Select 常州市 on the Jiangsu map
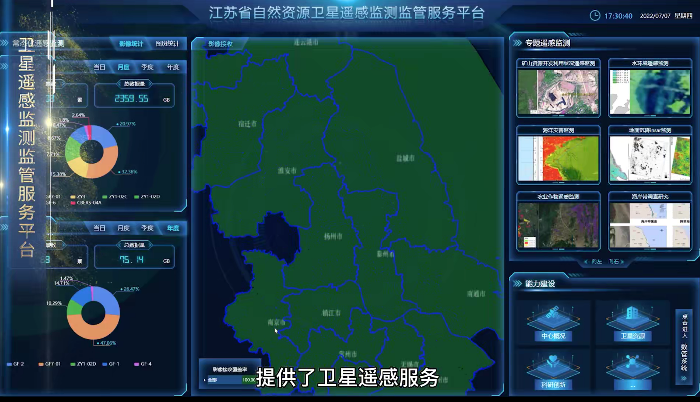 click(348, 354)
